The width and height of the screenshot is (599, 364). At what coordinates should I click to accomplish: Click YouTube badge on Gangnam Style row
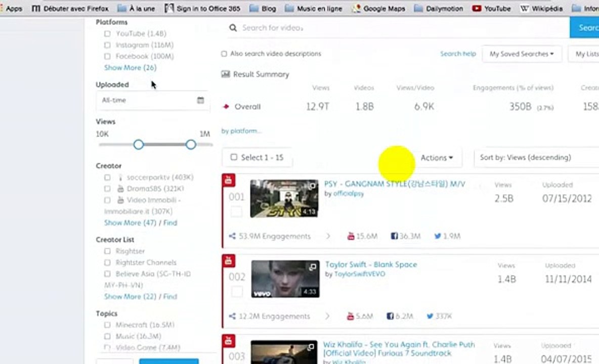pyautogui.click(x=229, y=180)
